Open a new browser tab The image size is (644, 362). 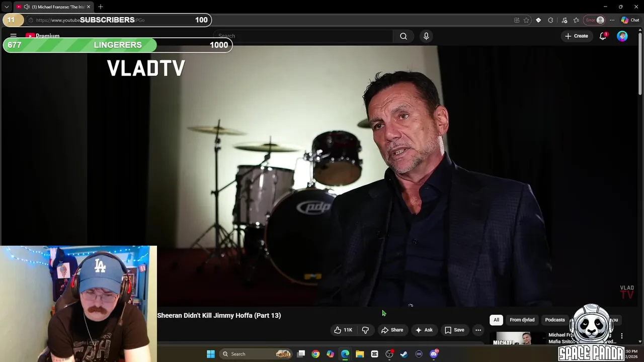click(x=101, y=7)
